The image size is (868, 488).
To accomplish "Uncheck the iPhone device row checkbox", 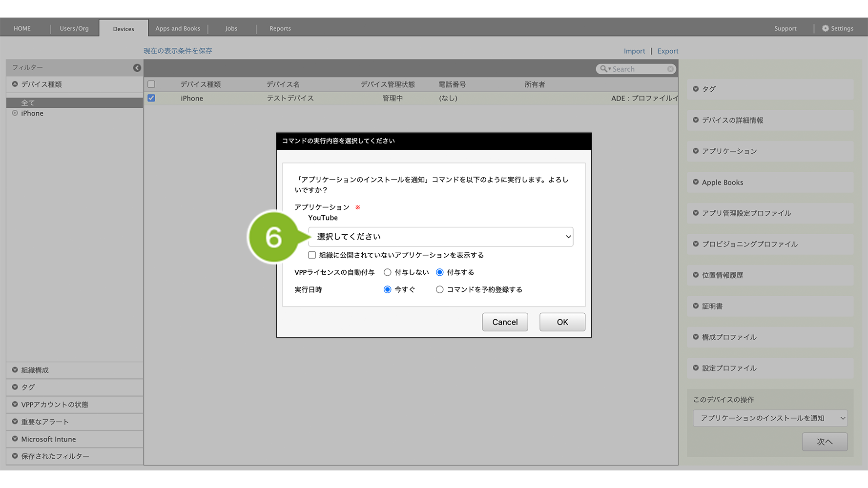I will click(x=151, y=98).
